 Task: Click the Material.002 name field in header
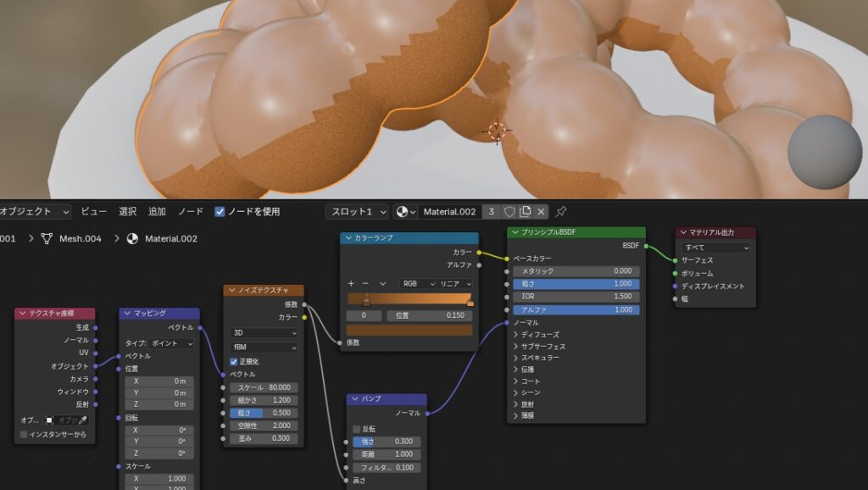[449, 211]
